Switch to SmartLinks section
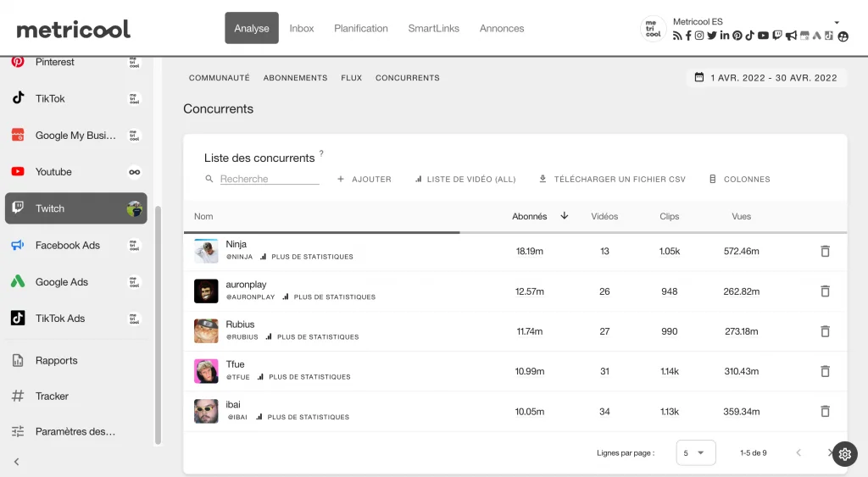This screenshot has width=868, height=477. click(x=433, y=28)
